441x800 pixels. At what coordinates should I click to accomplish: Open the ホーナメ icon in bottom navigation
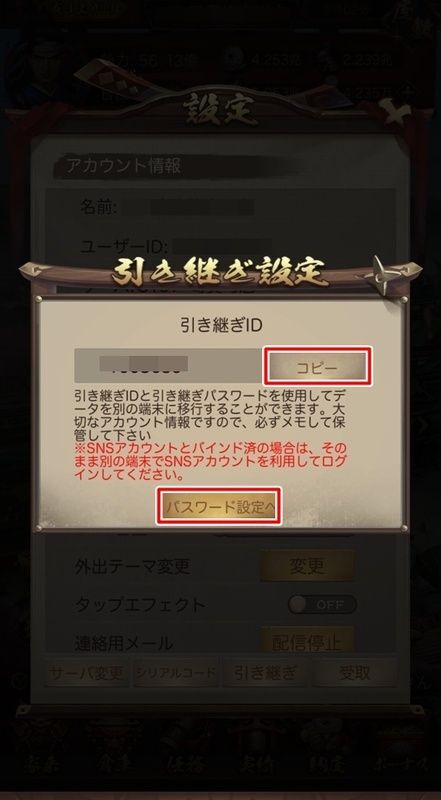tap(403, 752)
